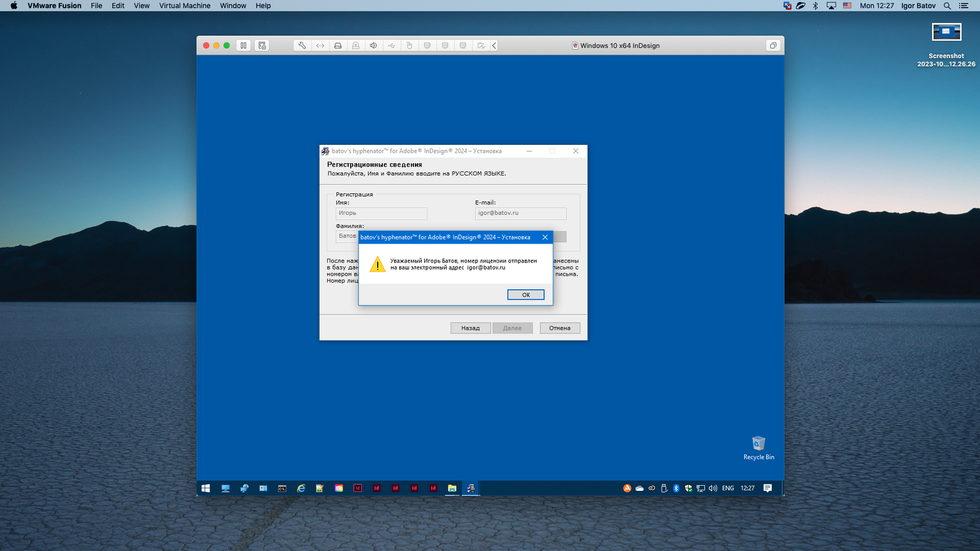Open the Virtual Machine menu

[185, 6]
